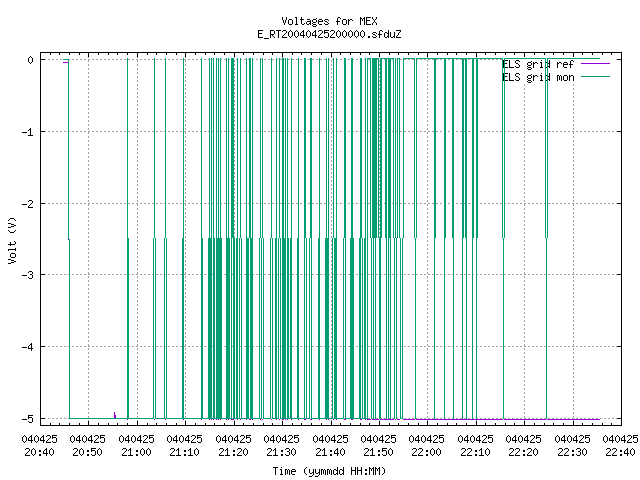Click the y-axis tick label '-1'
This screenshot has height=480, width=640.
[x=28, y=132]
